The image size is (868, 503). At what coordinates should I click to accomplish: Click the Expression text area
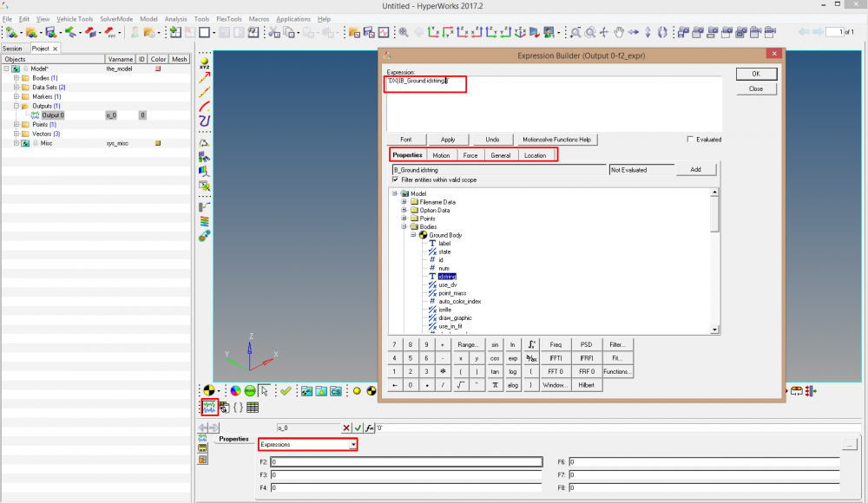tap(554, 103)
